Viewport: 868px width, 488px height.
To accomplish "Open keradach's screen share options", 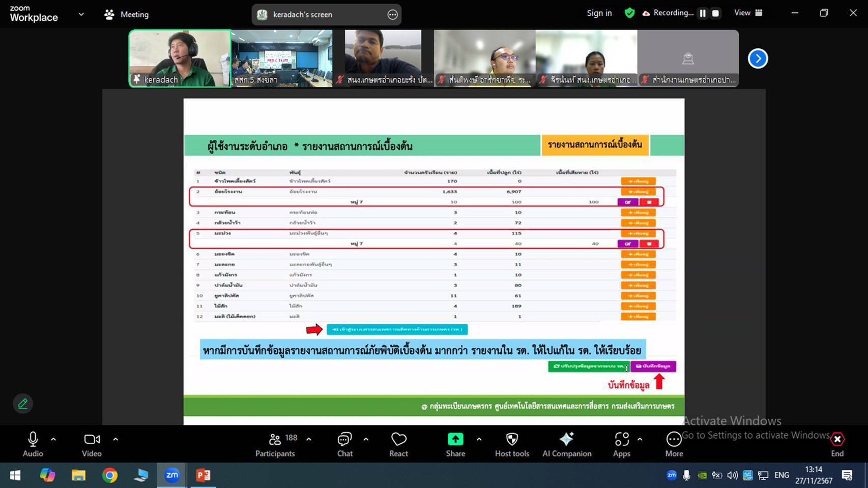I will [392, 15].
